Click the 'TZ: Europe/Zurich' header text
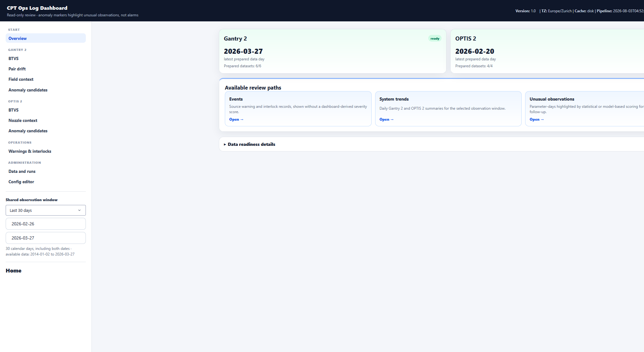The image size is (644, 352). [x=557, y=11]
